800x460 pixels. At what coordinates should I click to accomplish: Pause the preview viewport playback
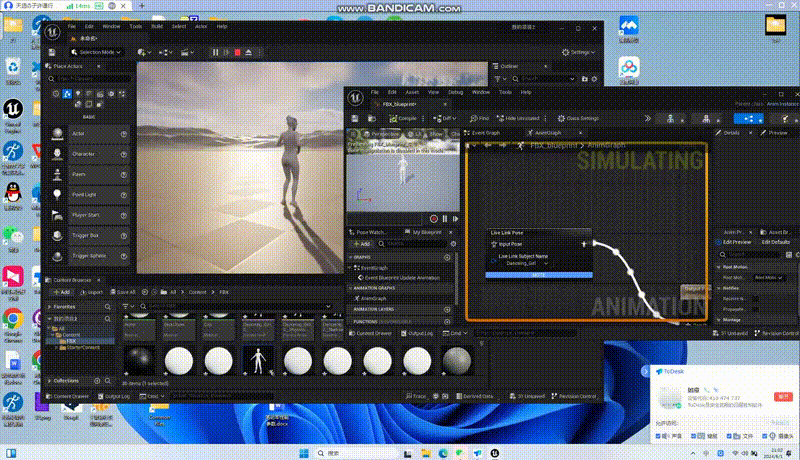tap(445, 219)
